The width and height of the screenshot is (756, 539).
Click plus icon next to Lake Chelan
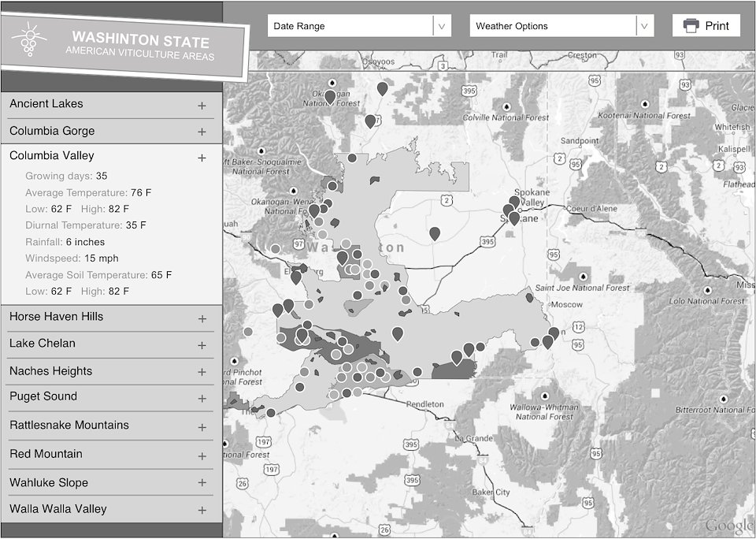tap(202, 345)
